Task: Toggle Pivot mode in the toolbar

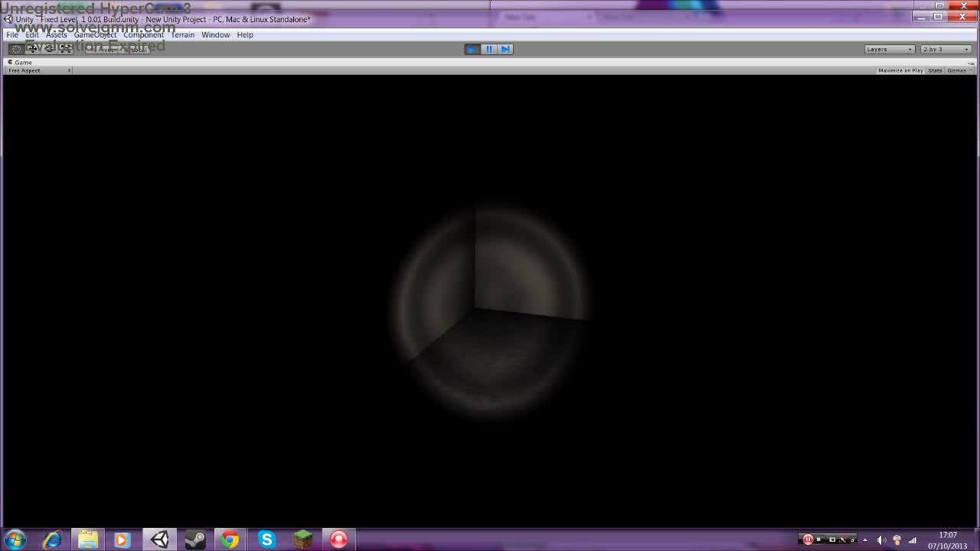Action: (x=103, y=49)
